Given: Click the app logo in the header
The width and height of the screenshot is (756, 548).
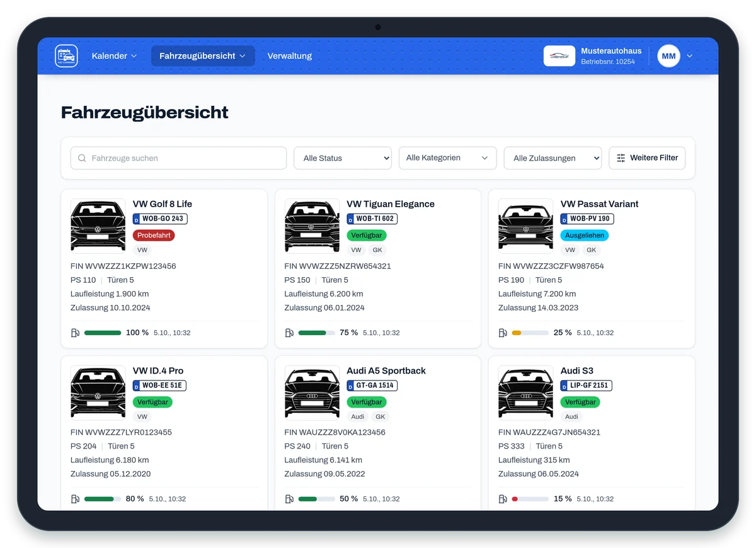Looking at the screenshot, I should click(66, 56).
